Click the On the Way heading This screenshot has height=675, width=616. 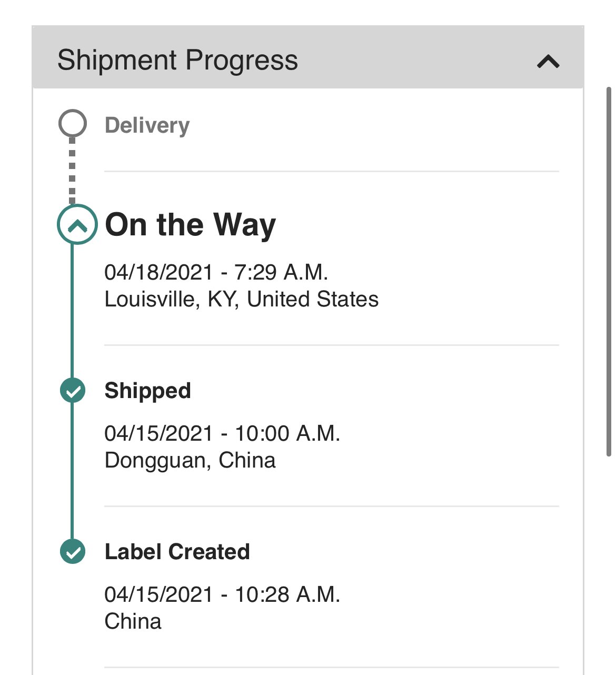click(x=190, y=225)
